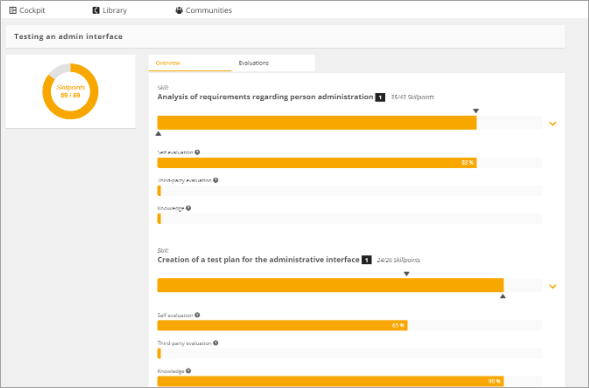Image resolution: width=589 pixels, height=388 pixels.
Task: Click level badge next to Creation of test plan
Action: [x=367, y=260]
